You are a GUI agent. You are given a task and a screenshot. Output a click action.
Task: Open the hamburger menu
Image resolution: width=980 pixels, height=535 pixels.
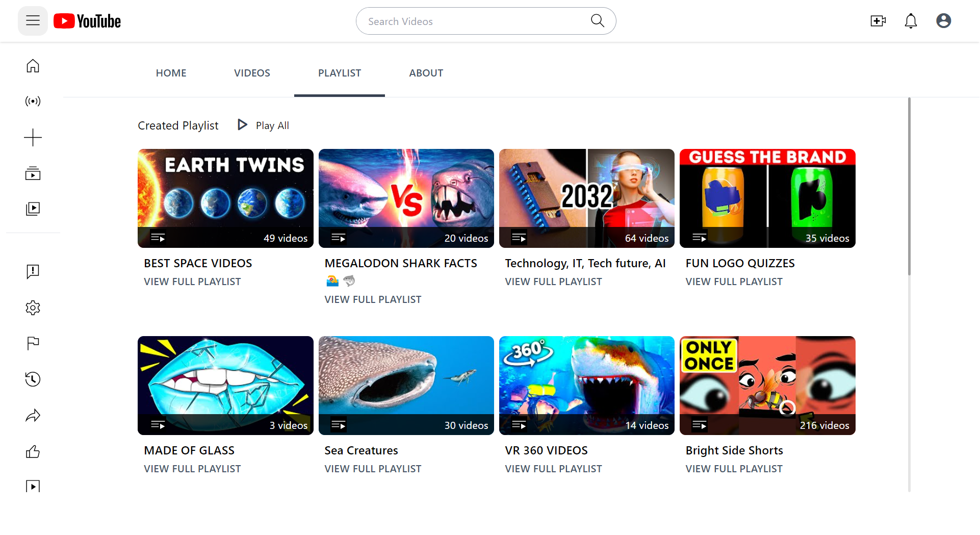click(33, 21)
